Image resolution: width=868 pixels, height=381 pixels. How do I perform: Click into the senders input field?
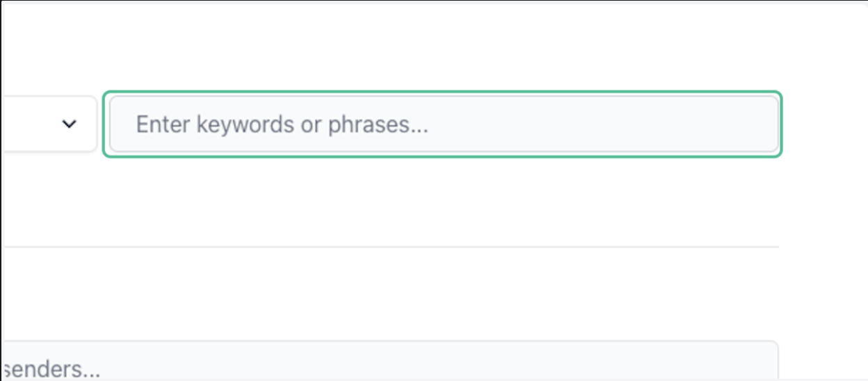pos(390,360)
